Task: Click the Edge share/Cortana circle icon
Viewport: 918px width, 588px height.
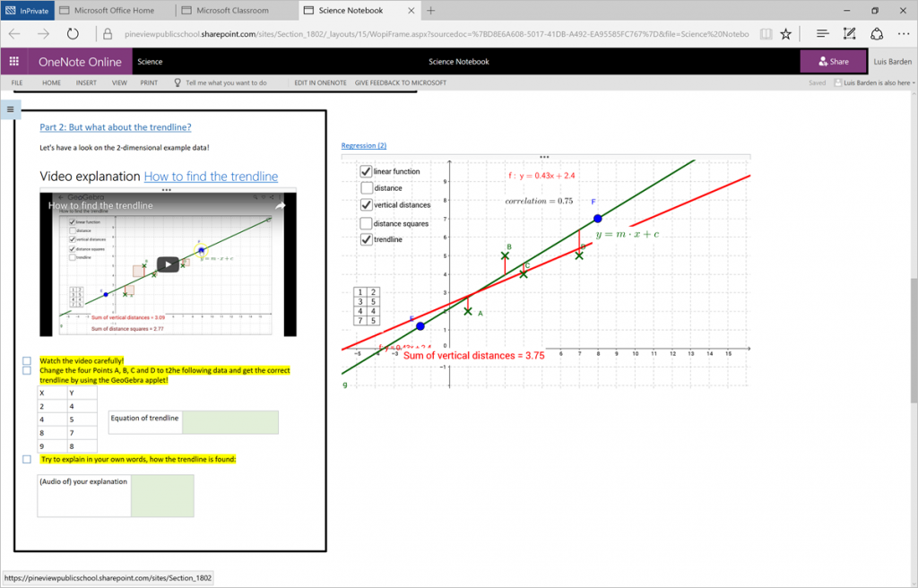Action: coord(877,34)
